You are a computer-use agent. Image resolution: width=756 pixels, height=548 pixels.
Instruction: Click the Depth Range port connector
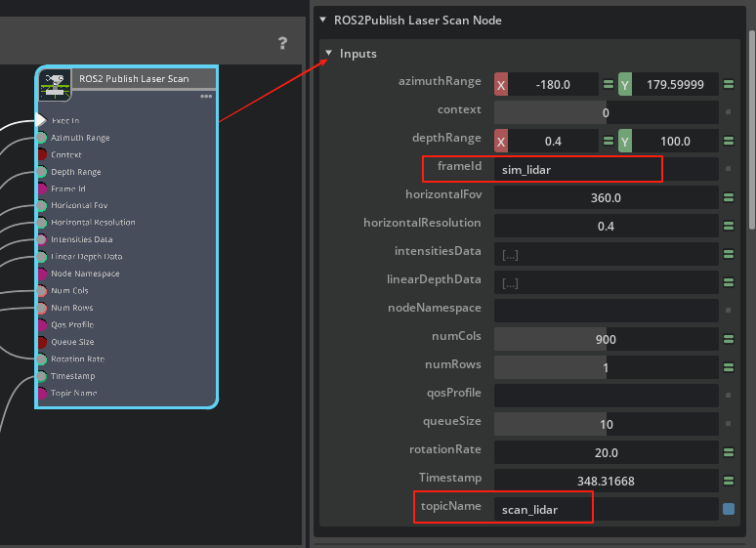(x=42, y=172)
